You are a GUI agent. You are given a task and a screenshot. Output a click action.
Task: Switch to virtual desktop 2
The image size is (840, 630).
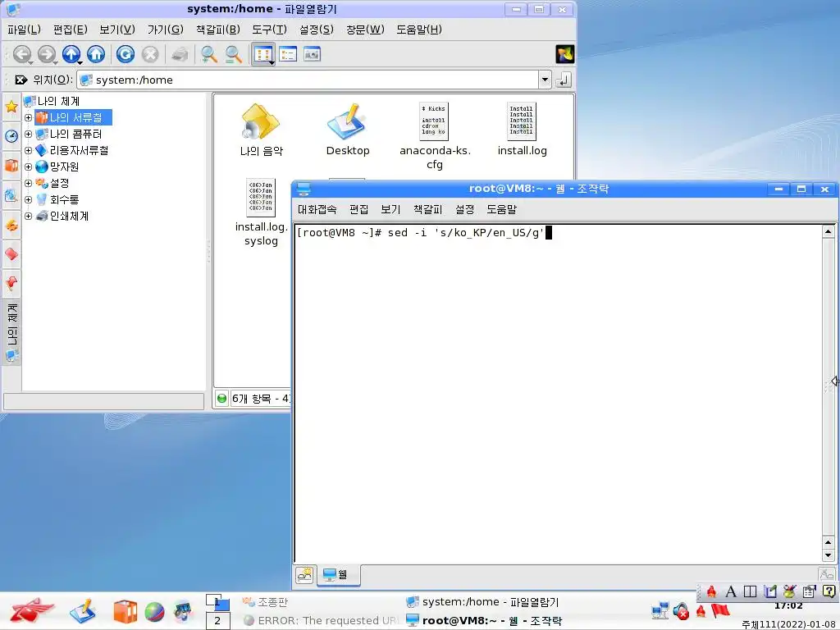point(217,621)
